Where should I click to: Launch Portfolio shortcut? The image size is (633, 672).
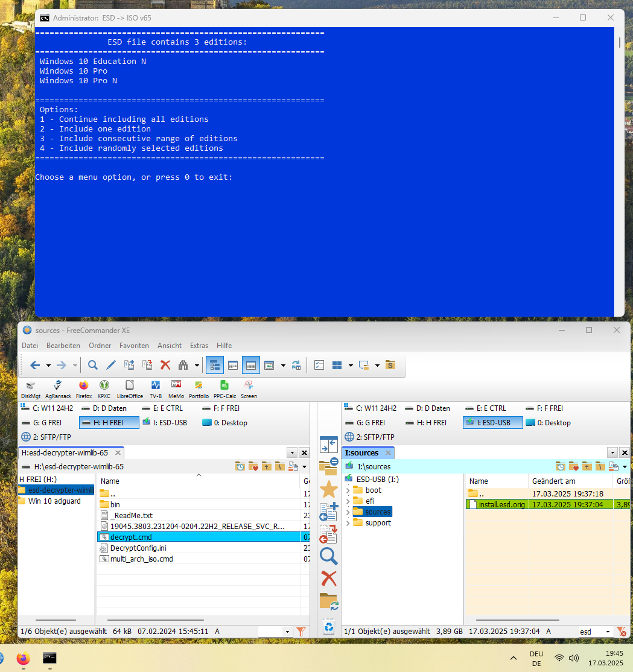[199, 389]
